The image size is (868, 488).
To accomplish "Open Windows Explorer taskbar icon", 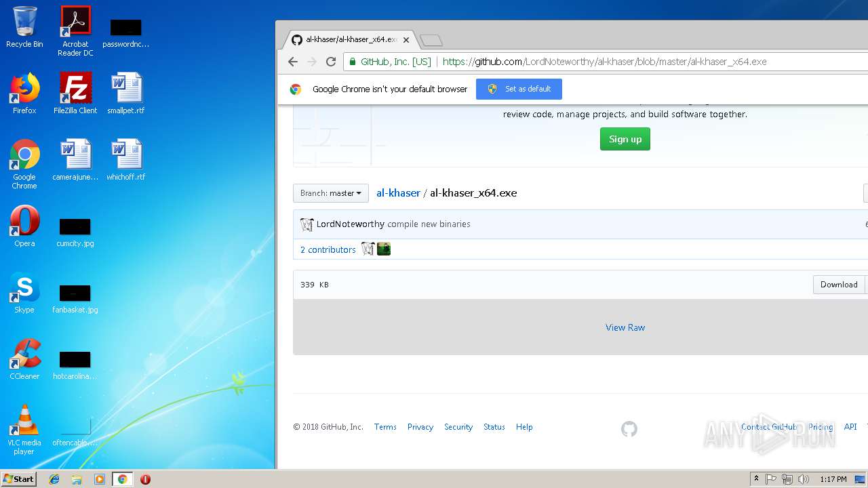I will click(77, 479).
